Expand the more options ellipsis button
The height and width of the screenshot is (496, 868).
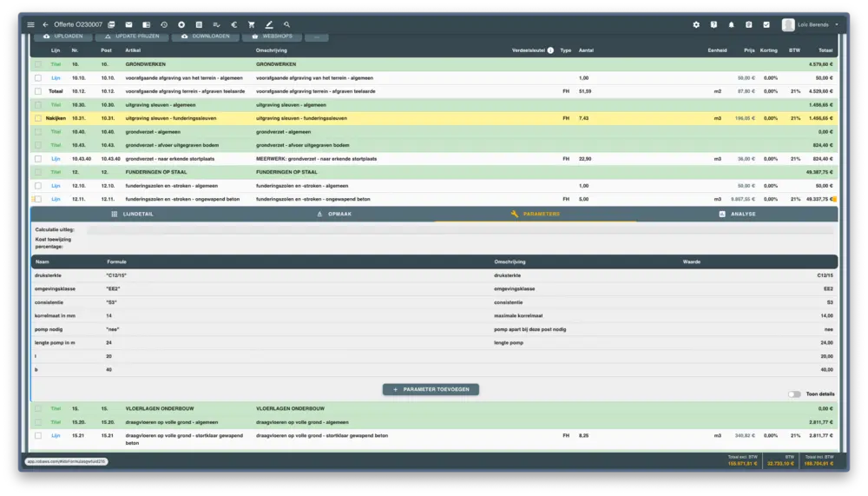point(316,36)
